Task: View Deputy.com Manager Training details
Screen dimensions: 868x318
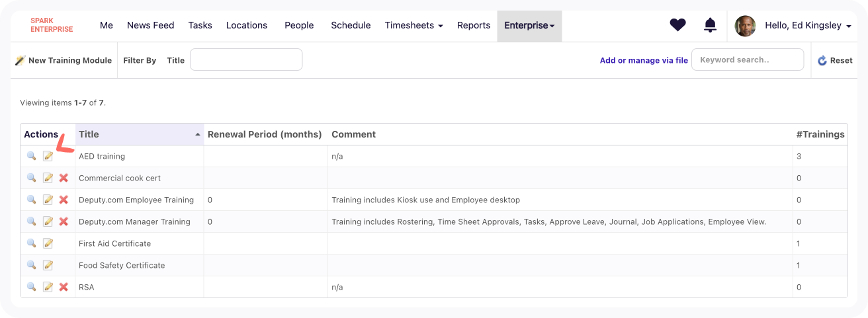Action: click(31, 221)
